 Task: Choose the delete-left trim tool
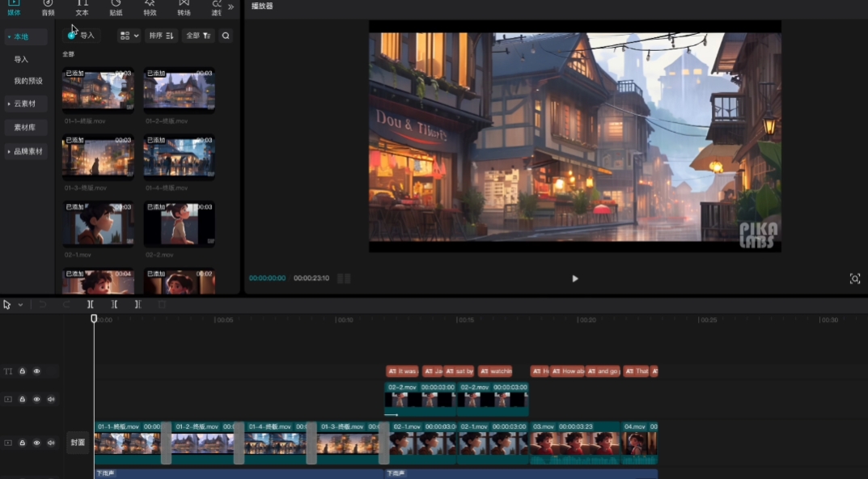(114, 304)
